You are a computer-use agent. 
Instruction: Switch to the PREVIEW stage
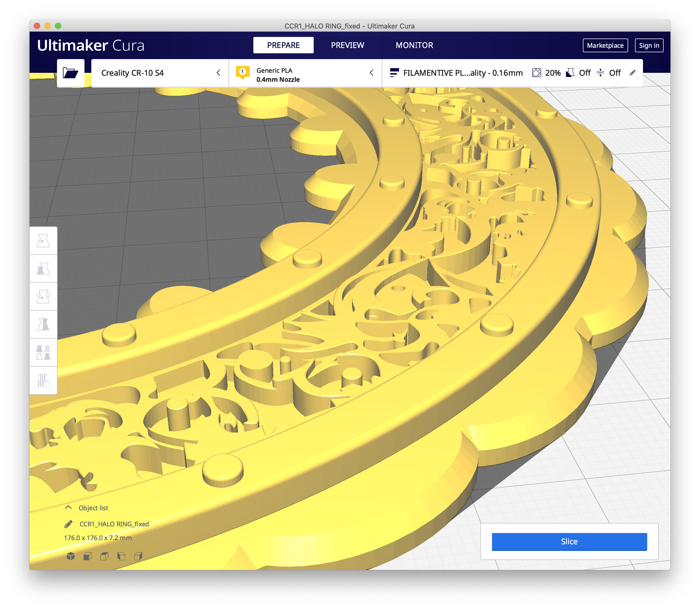point(347,45)
